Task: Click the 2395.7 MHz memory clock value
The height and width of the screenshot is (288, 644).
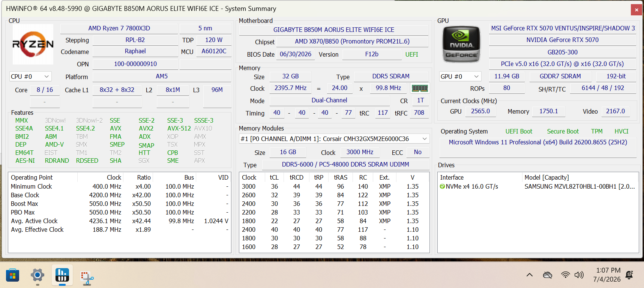Action: (290, 88)
